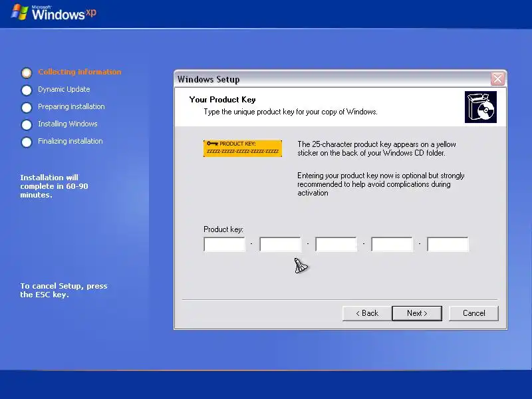Click the '25-character product key appears' paragraph
The image size is (532, 399).
click(x=376, y=148)
